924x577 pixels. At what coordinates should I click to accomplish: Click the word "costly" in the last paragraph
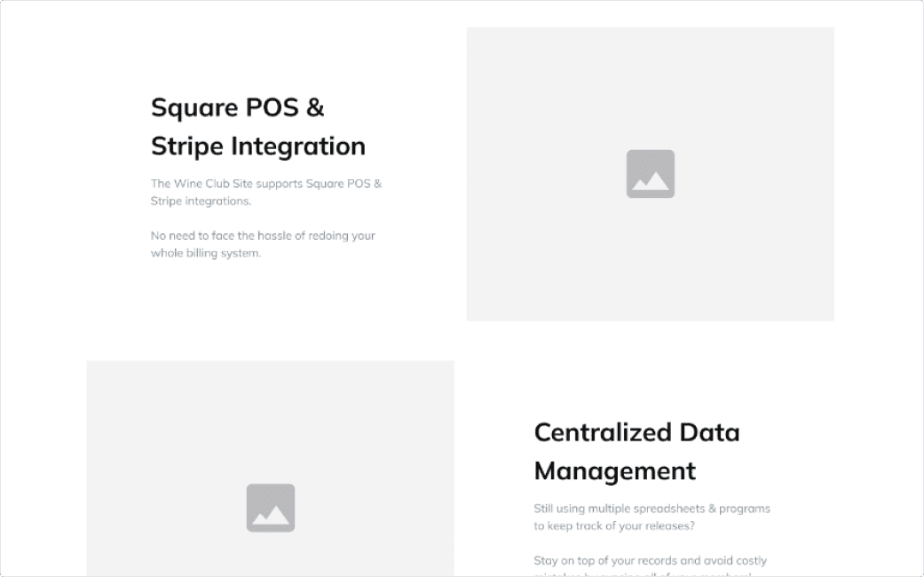pyautogui.click(x=750, y=561)
